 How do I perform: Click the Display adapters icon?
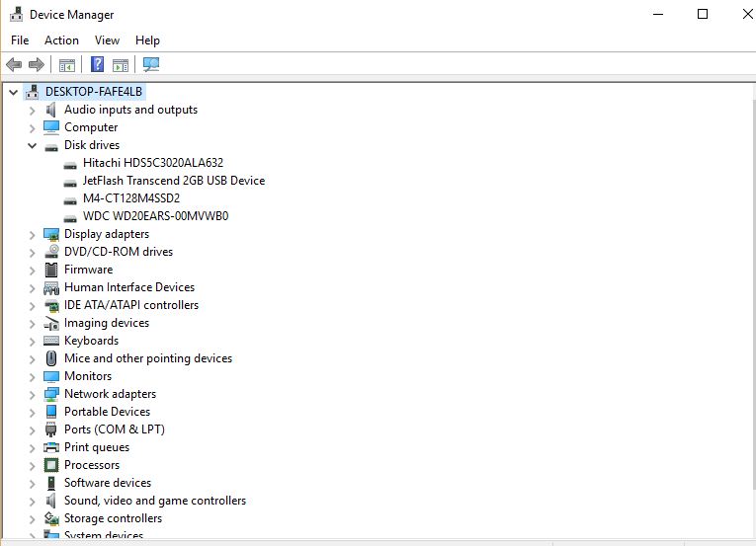pos(51,234)
